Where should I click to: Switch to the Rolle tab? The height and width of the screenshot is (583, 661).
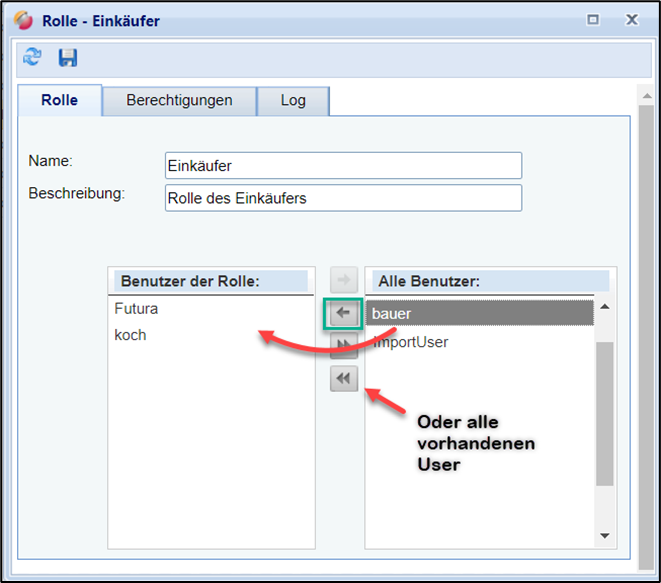coord(60,101)
